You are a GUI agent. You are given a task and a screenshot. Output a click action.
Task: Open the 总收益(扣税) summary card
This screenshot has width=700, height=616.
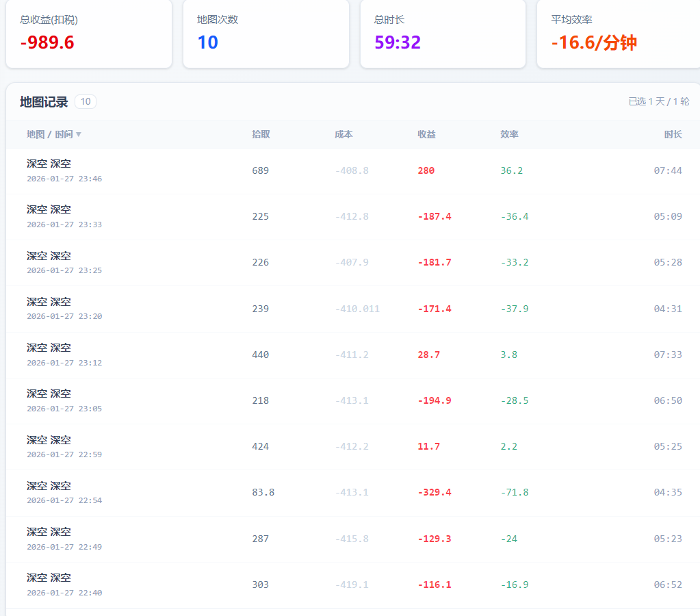[89, 34]
